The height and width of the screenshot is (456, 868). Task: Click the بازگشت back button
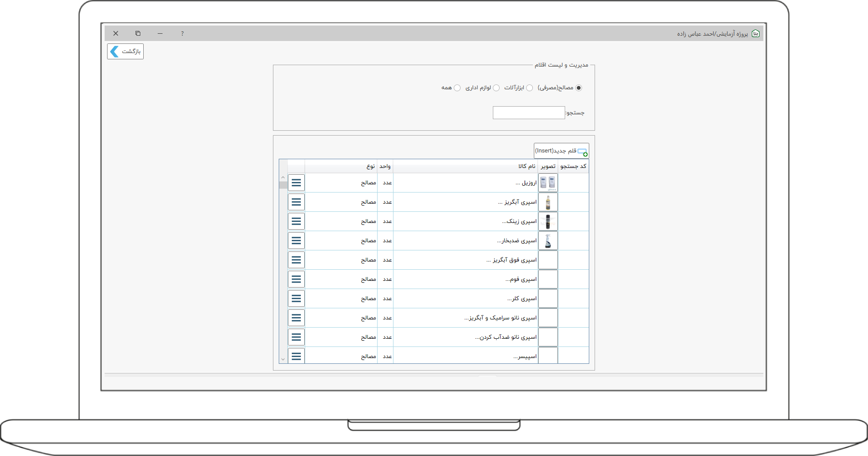point(125,52)
